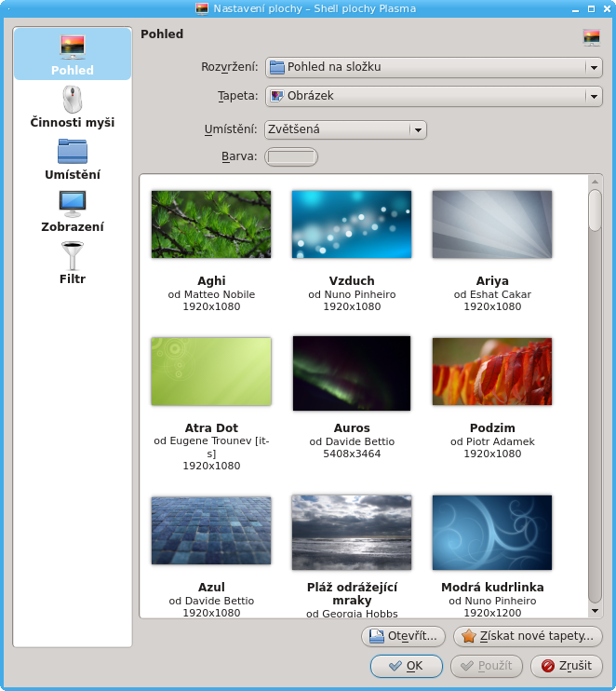This screenshot has height=691, width=616.
Task: Click the Rozvržení label
Action: click(x=230, y=67)
